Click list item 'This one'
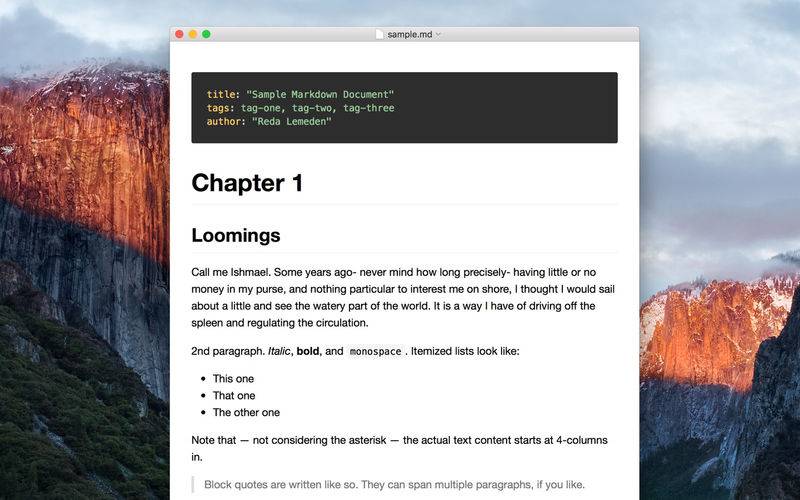 click(233, 379)
